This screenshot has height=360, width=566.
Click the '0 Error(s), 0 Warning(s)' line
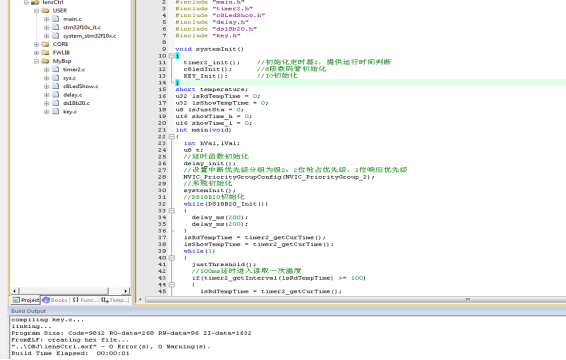111,347
